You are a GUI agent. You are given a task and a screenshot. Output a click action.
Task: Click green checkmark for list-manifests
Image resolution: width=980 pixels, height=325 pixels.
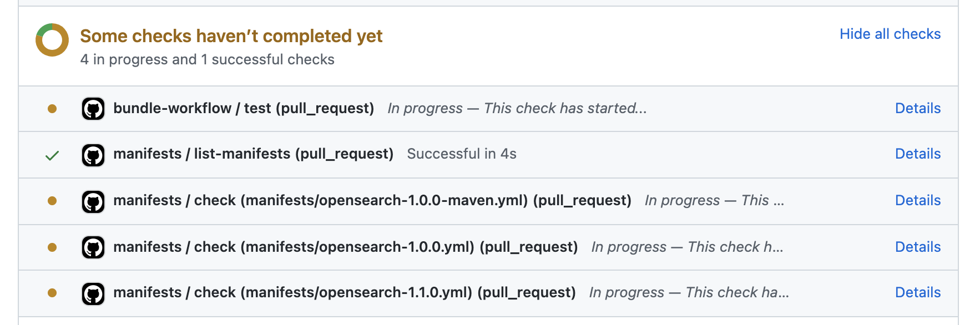tap(52, 156)
